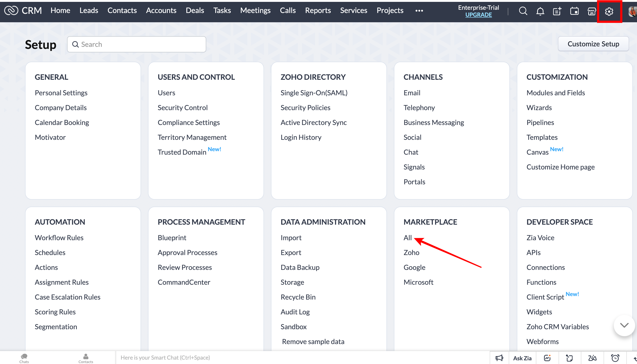Open Assignment Rules
Viewport: 637px width, 364px height.
(x=61, y=282)
